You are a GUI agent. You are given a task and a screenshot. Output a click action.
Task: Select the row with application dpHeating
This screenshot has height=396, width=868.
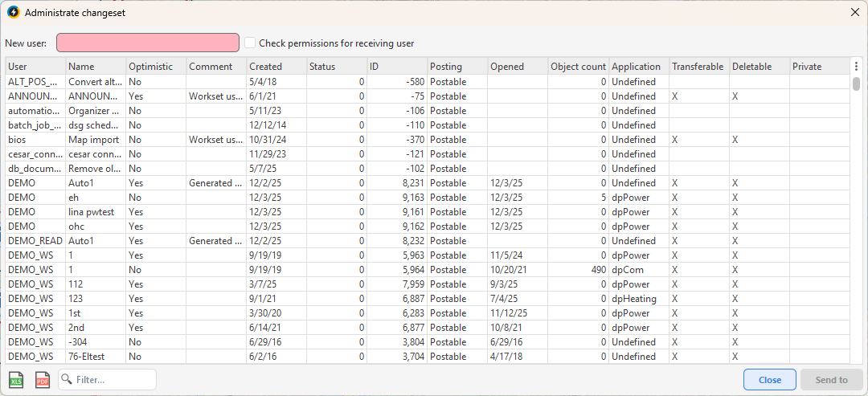[633, 299]
